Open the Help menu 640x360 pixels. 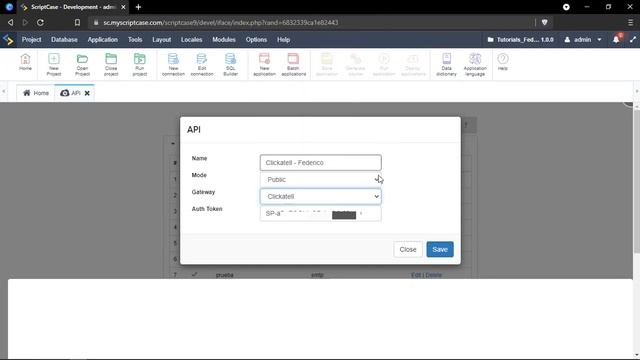(x=283, y=40)
